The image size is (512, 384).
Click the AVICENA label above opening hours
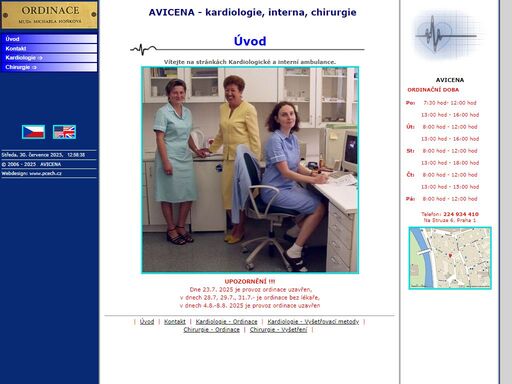coord(450,80)
